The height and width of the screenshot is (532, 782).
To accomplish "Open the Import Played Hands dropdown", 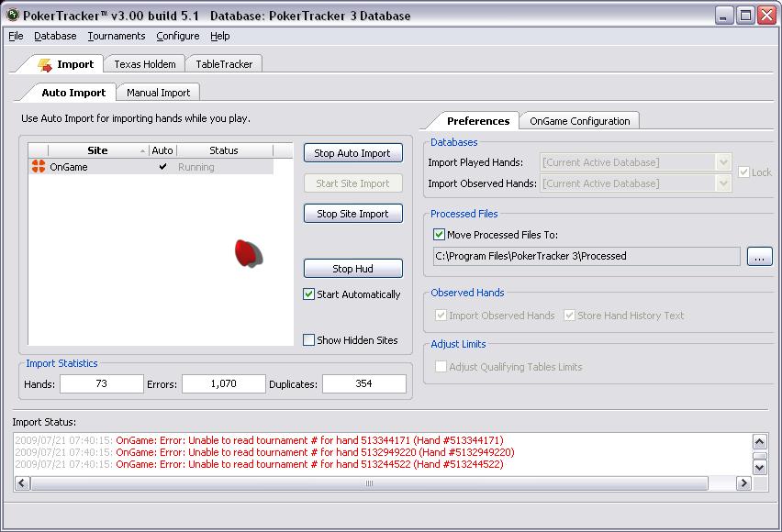I will coord(723,162).
